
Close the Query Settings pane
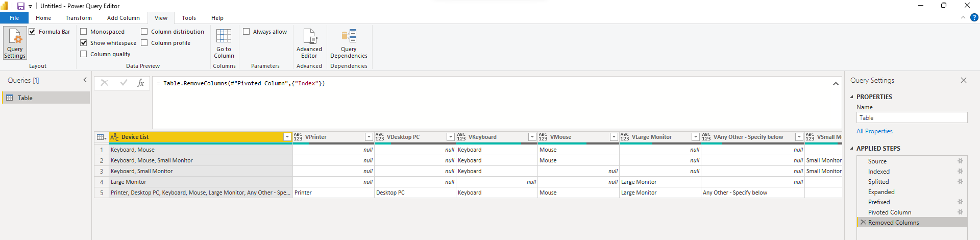tap(964, 80)
